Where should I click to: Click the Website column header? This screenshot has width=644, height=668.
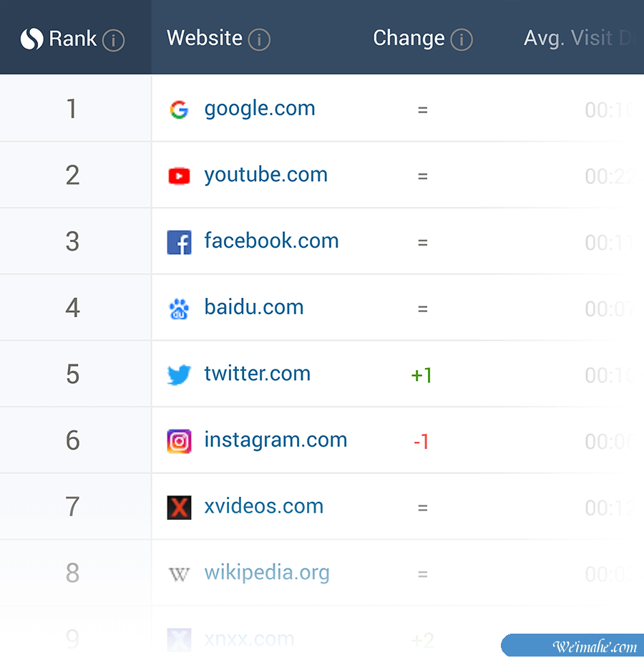205,38
